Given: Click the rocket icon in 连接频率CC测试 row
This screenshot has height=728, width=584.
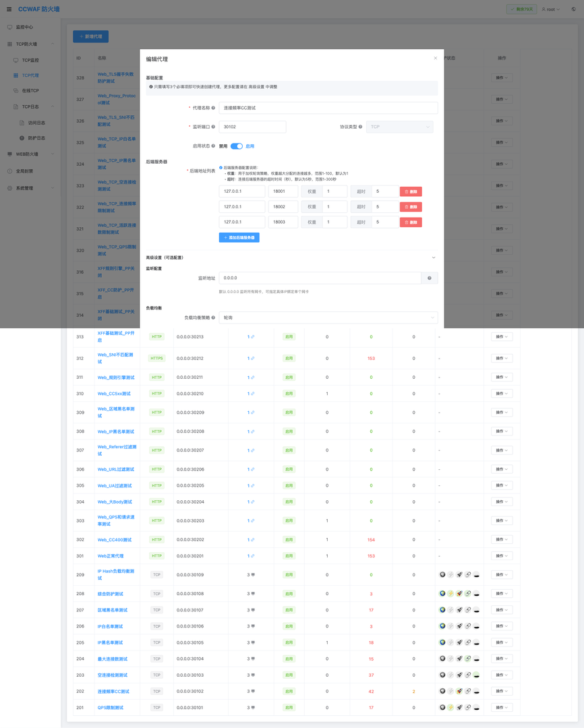Looking at the screenshot, I should tap(459, 691).
